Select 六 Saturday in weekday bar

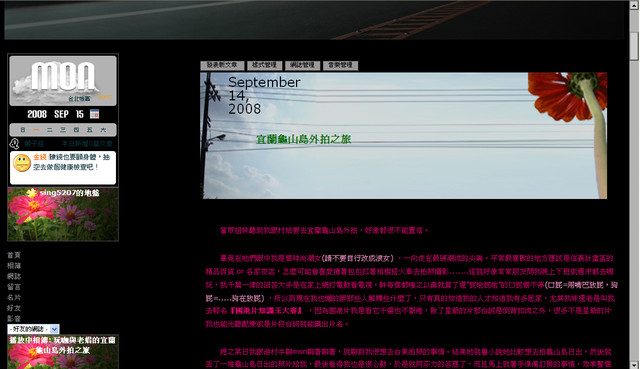point(103,130)
